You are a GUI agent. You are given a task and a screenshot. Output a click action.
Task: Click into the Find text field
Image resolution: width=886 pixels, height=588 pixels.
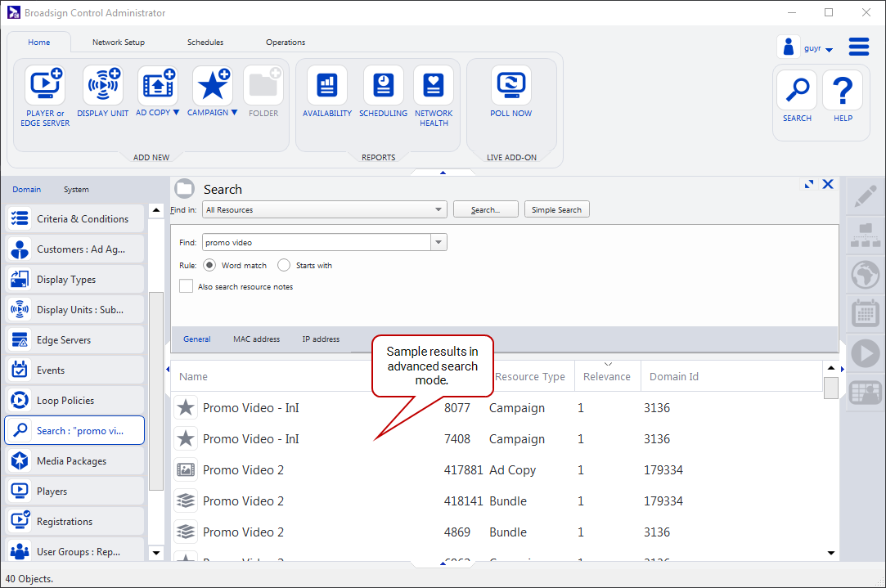tap(317, 242)
